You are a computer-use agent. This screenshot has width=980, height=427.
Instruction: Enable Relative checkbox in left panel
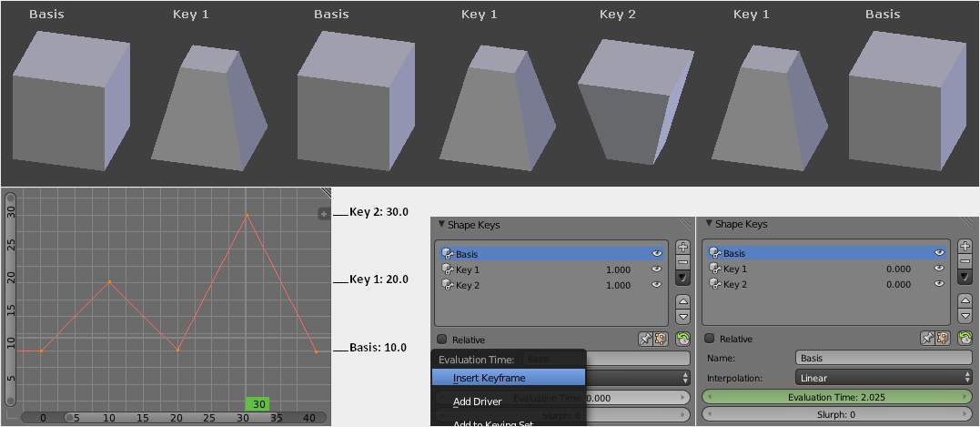[x=442, y=340]
